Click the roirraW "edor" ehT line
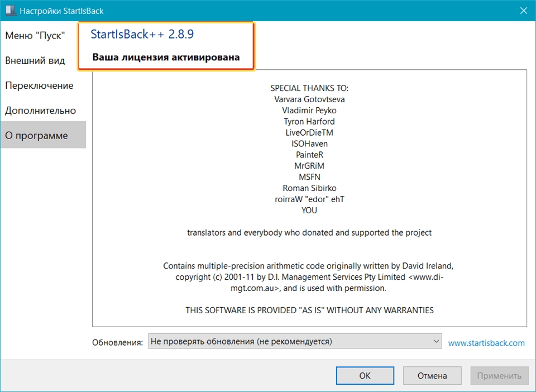 [x=309, y=199]
